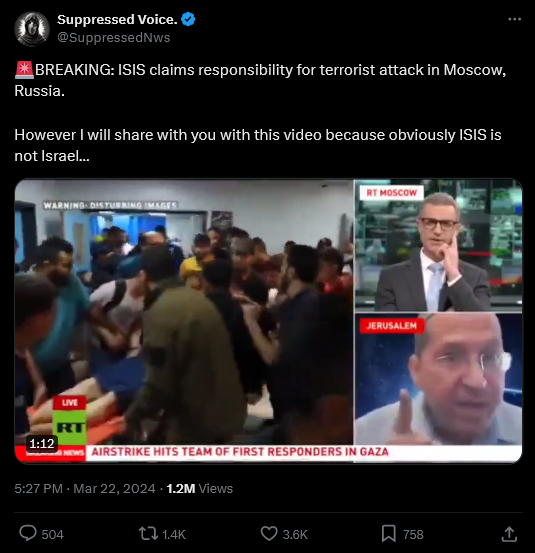Screen dimensions: 535x553
Task: Open the three-dot more options menu
Action: coord(515,19)
